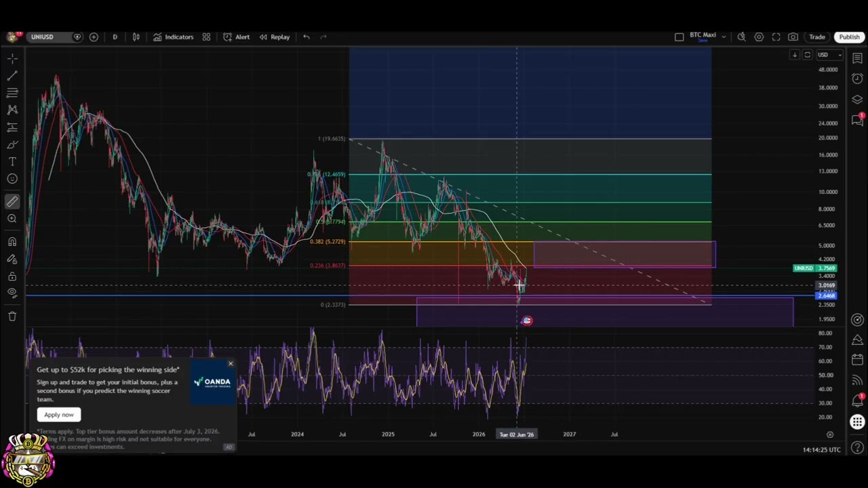The height and width of the screenshot is (488, 868).
Task: Open the watchlist panel
Action: tap(857, 59)
